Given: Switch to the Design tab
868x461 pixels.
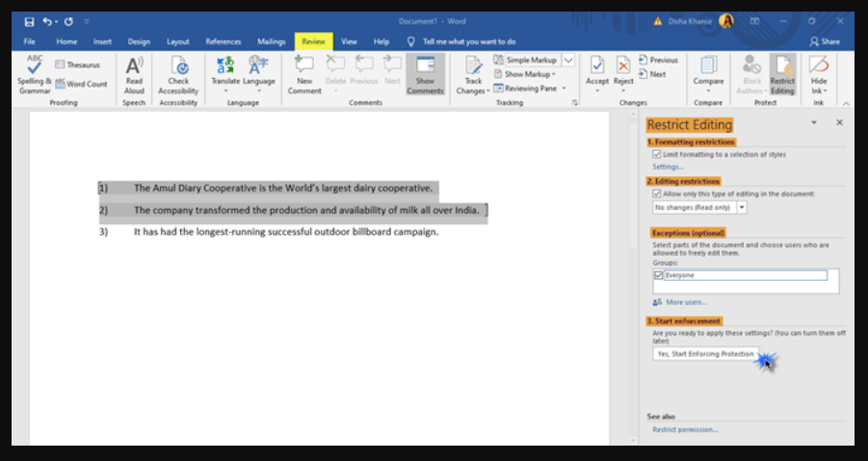Looking at the screenshot, I should [139, 41].
